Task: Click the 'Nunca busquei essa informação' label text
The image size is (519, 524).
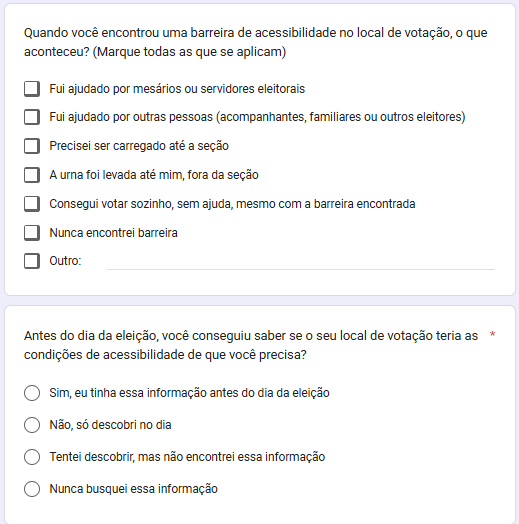Action: point(134,489)
